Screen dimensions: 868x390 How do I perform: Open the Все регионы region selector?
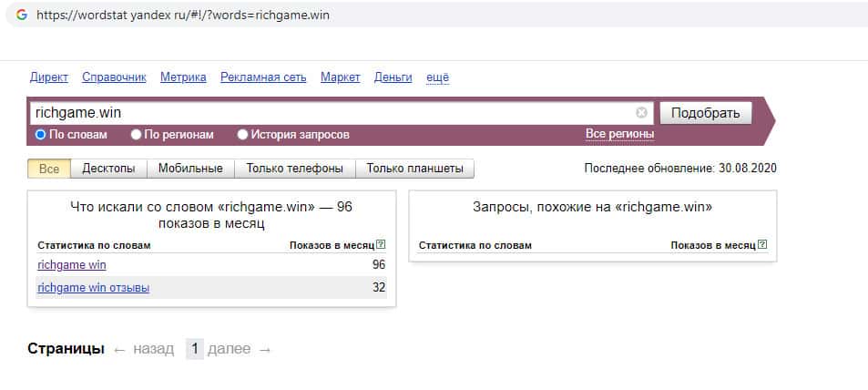point(619,134)
